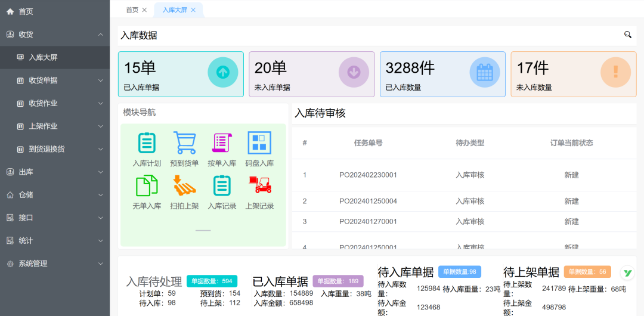The image size is (644, 316).
Task: Click the 单据数量: 189 purple badge
Action: pyautogui.click(x=338, y=281)
